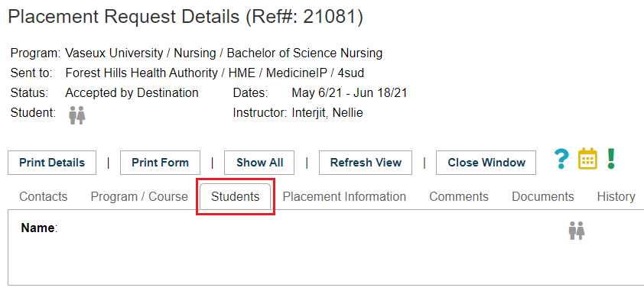This screenshot has width=644, height=294.
Task: Click the instructor name Interjit, Nellie
Action: click(327, 113)
